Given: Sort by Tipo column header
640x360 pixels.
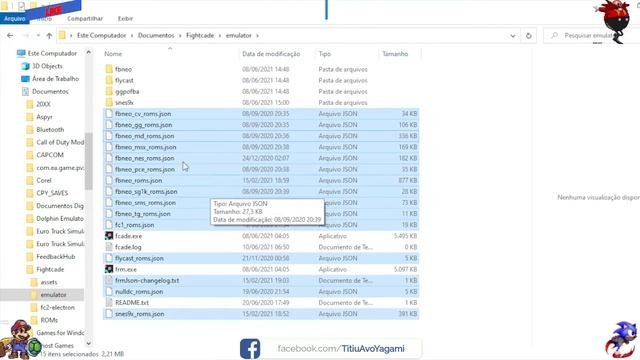Looking at the screenshot, I should click(x=324, y=54).
